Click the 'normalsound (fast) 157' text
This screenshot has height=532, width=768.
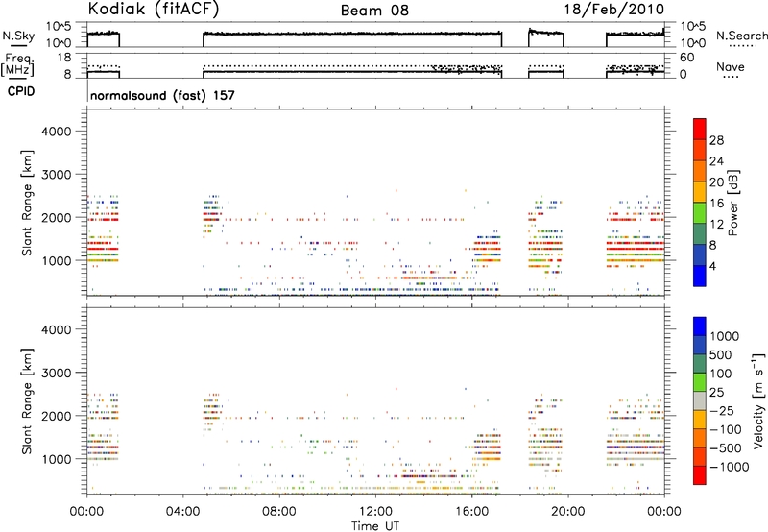[162, 95]
